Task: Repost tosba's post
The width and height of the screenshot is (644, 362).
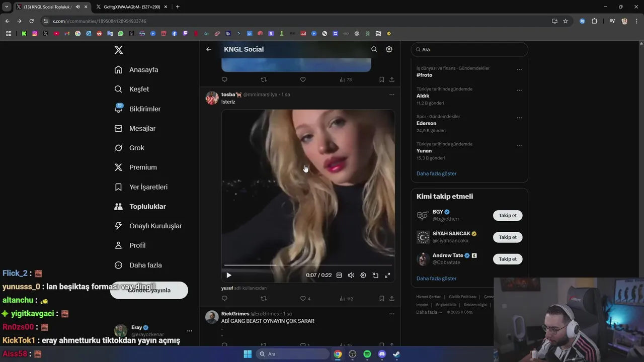Action: click(x=264, y=299)
